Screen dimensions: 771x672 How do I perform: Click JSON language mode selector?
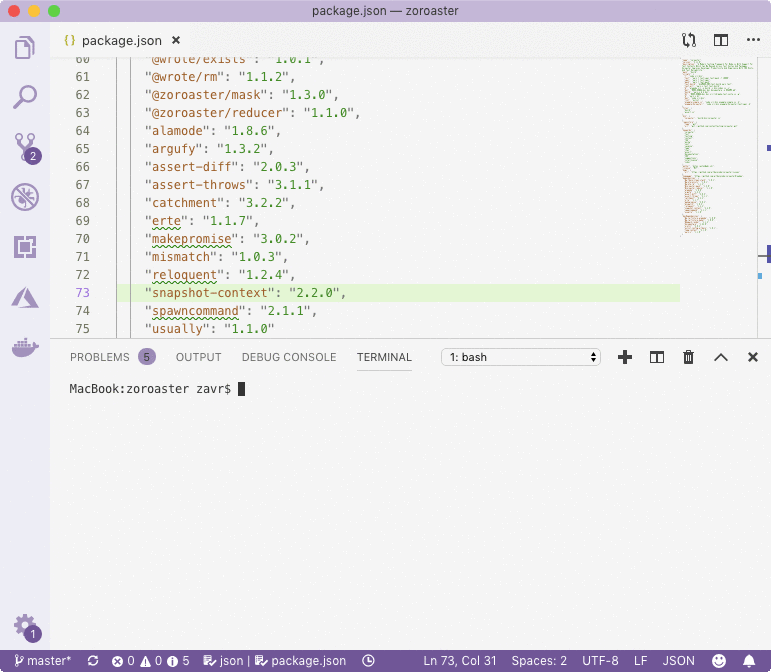[679, 661]
